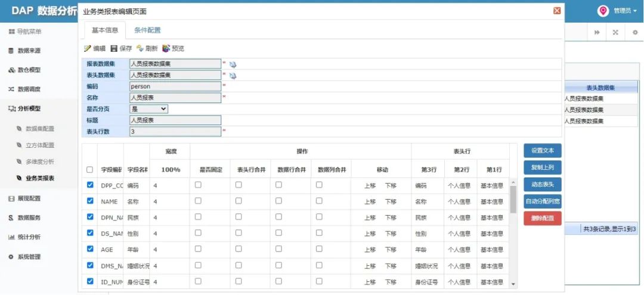Expand the 管理员 user menu
Screen dimensions: 644x295
click(x=625, y=11)
